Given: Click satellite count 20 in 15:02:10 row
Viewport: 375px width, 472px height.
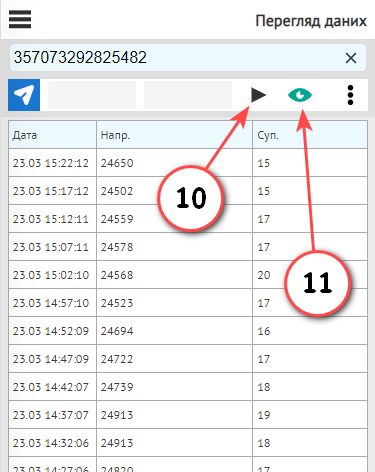Looking at the screenshot, I should 264,275.
